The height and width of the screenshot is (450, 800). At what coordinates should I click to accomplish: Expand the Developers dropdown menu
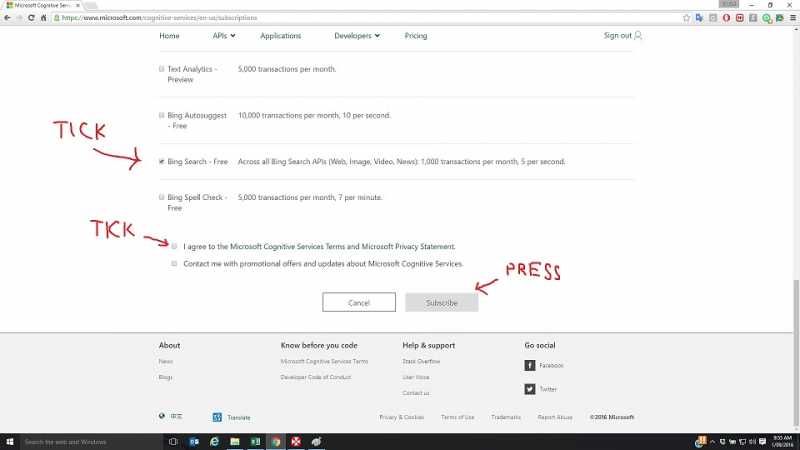[357, 36]
